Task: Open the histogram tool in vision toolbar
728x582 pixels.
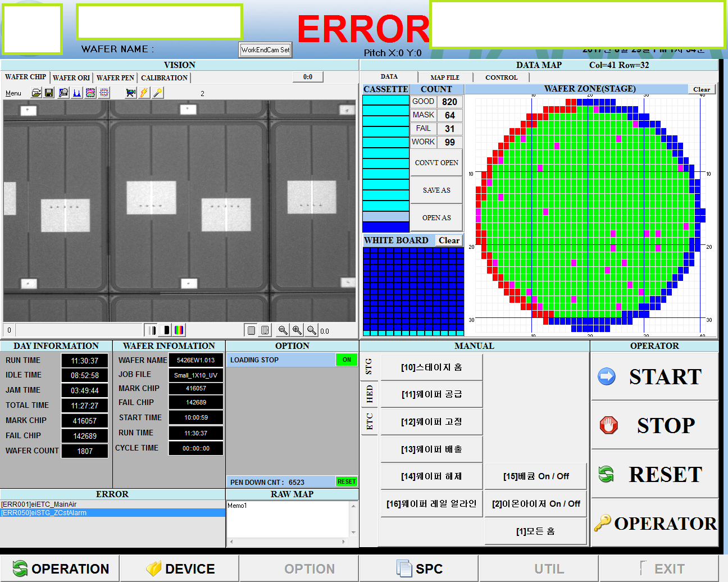Action: pos(77,93)
